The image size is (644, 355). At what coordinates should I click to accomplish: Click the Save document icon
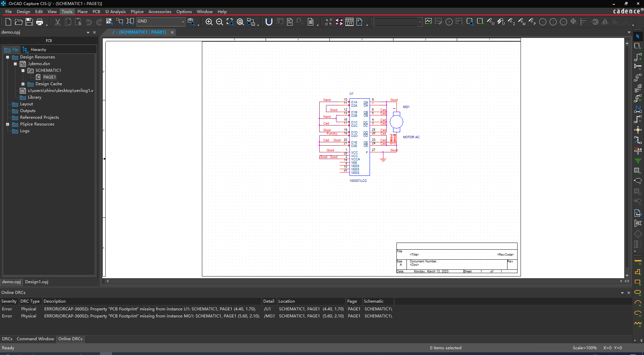(29, 22)
